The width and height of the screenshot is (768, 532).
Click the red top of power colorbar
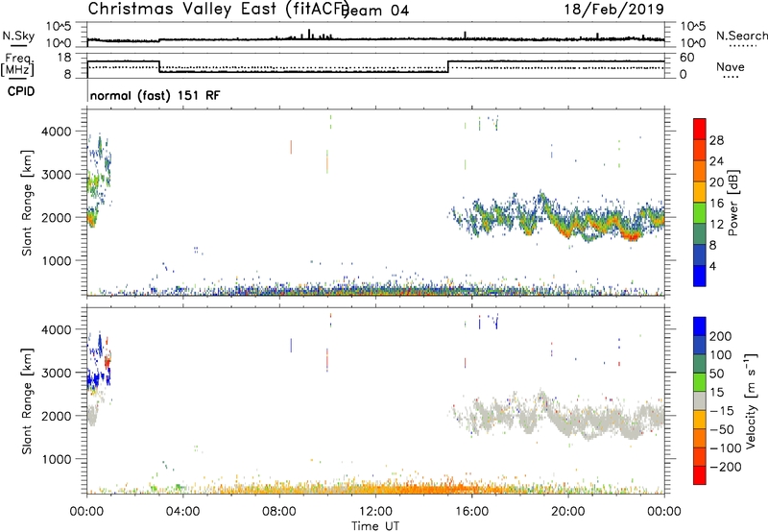point(700,129)
